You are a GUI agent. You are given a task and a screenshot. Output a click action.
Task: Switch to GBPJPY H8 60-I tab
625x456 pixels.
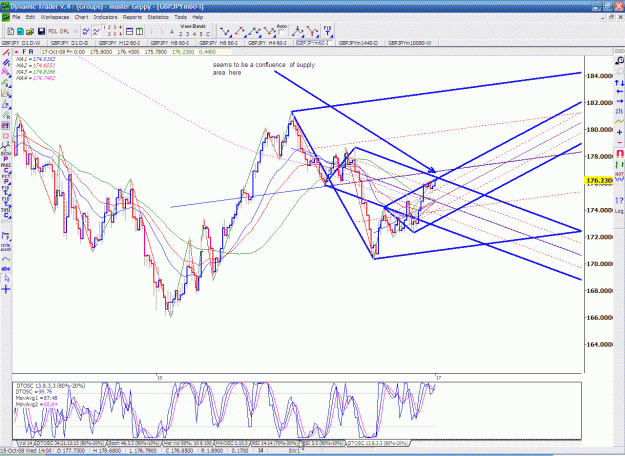pos(169,43)
